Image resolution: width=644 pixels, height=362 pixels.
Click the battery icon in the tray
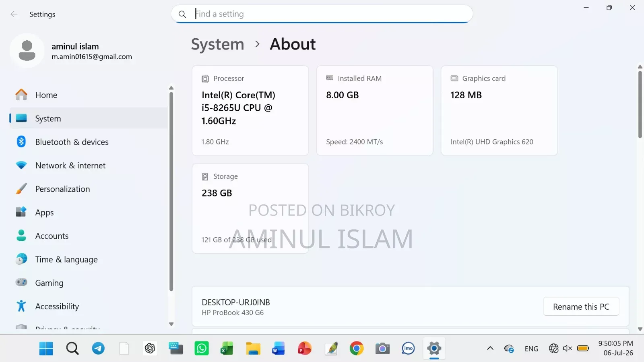point(583,348)
